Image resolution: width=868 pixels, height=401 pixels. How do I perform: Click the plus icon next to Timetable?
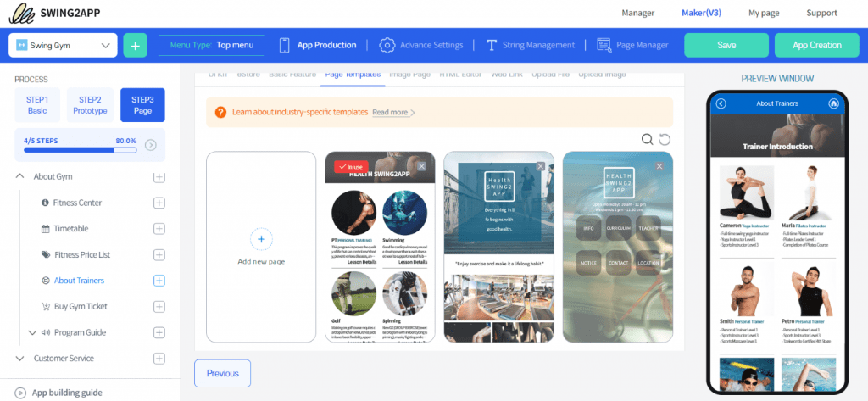[x=159, y=229]
